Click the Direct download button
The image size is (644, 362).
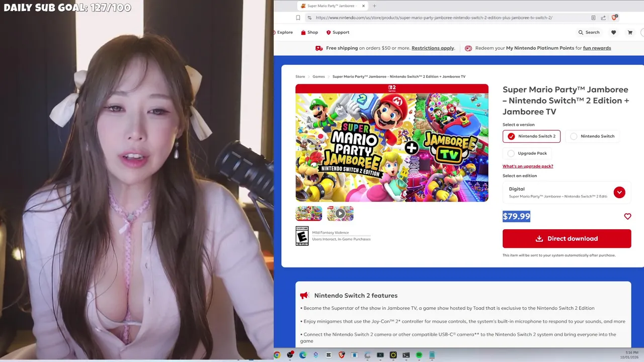point(567,238)
